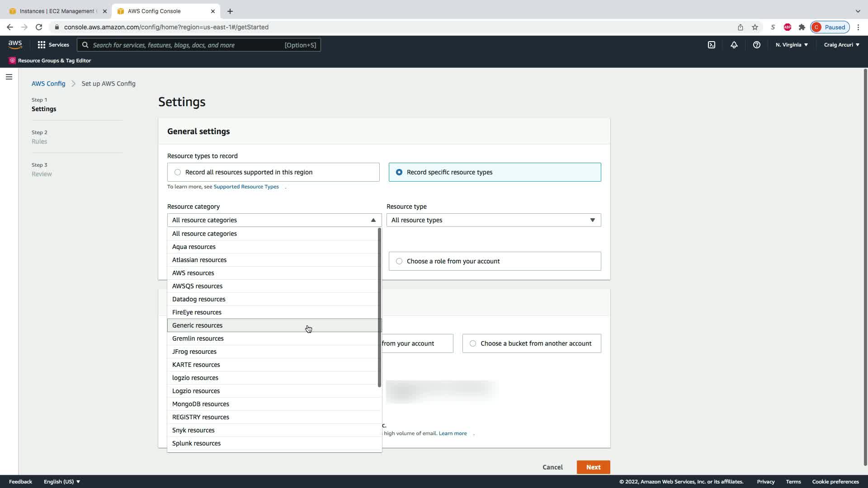
Task: Select Choose a role from your account
Action: point(399,261)
